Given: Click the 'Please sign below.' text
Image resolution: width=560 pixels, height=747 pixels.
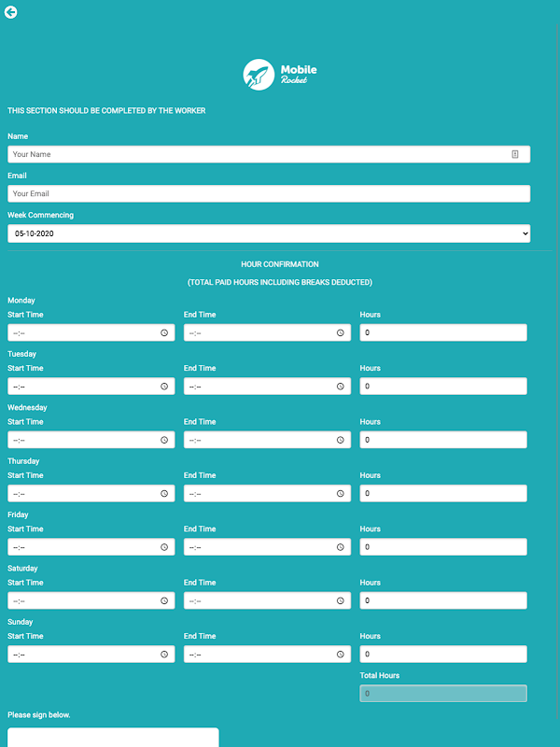Looking at the screenshot, I should pos(39,715).
